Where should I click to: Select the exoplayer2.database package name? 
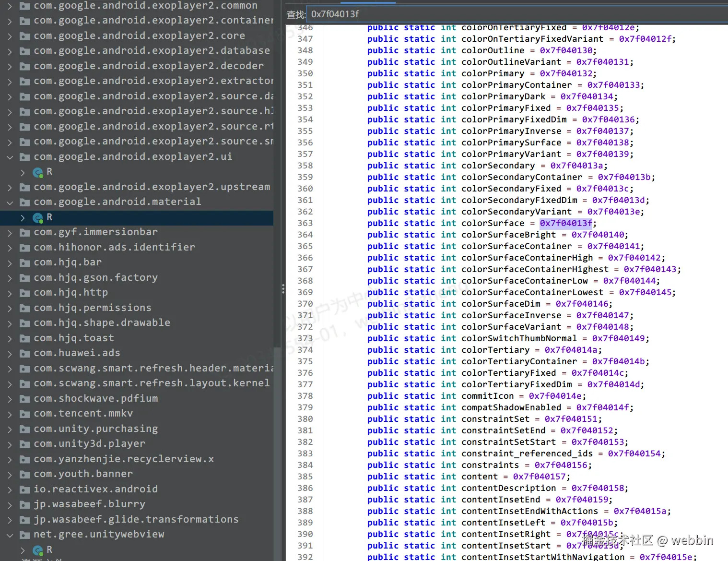152,50
